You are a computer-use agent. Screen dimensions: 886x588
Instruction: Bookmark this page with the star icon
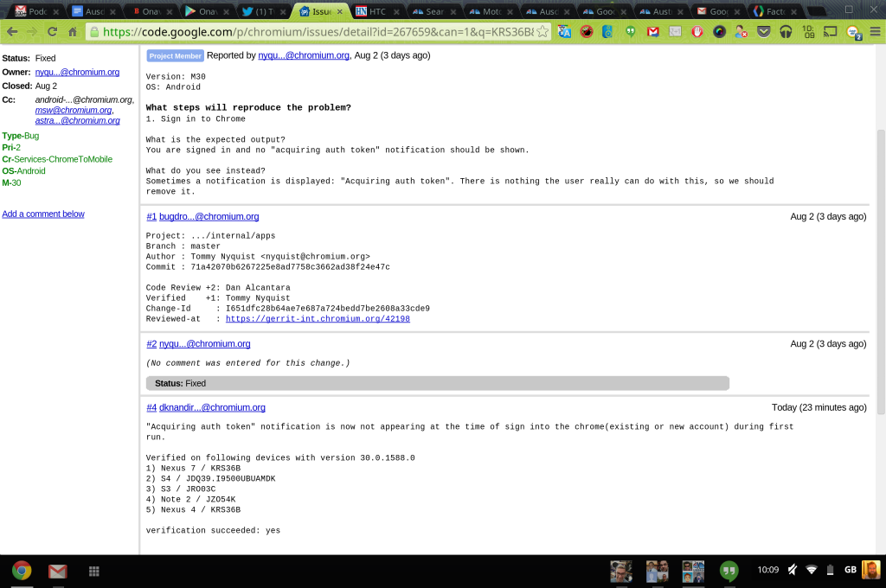[x=543, y=32]
